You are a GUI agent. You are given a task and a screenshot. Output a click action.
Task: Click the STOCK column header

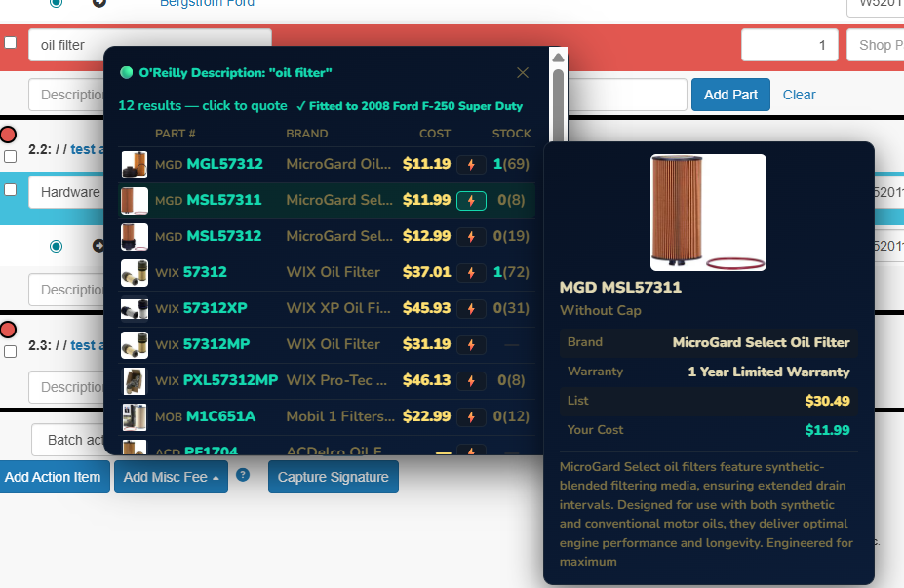tap(511, 134)
